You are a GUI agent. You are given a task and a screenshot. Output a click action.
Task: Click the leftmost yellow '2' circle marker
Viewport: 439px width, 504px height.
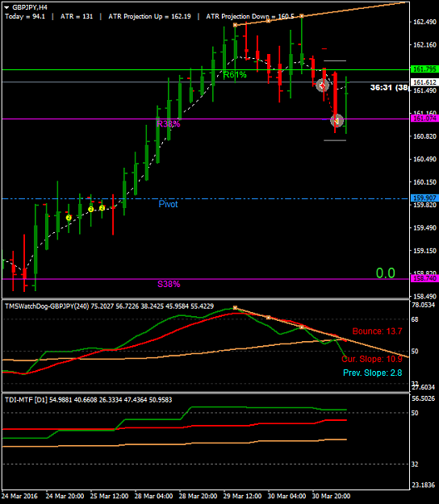pyautogui.click(x=69, y=218)
